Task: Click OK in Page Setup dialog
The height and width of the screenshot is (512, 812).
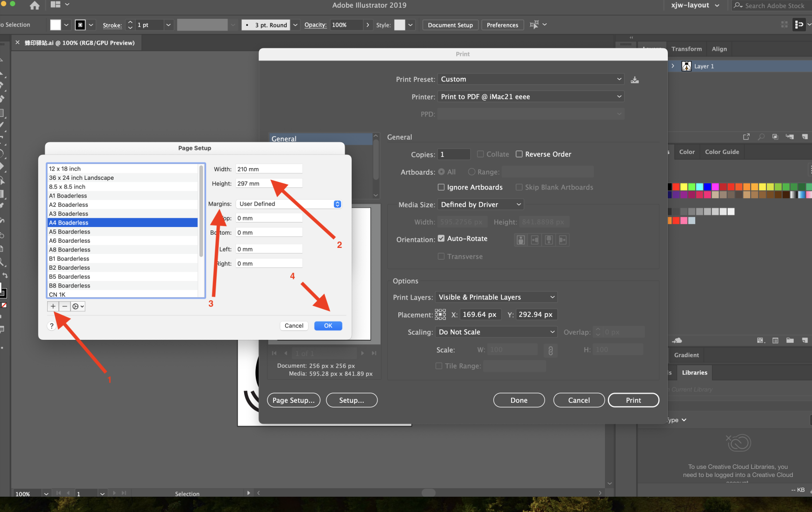Action: point(328,326)
